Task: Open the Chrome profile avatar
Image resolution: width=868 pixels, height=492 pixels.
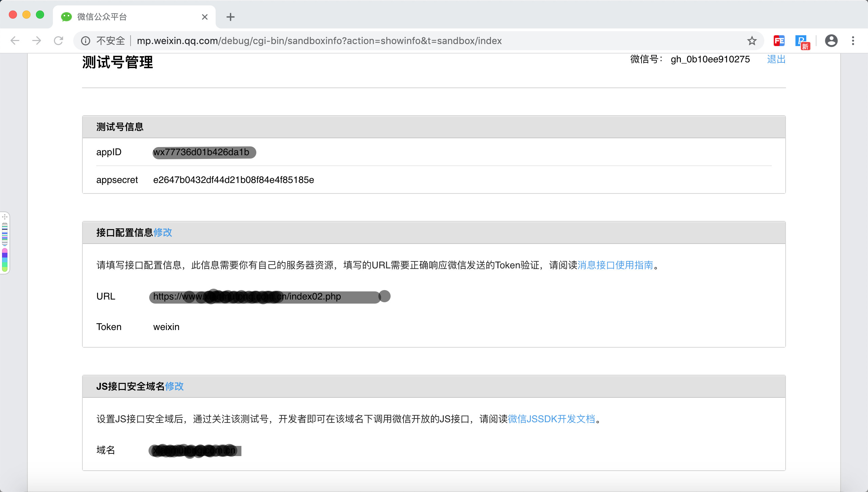Action: click(831, 41)
